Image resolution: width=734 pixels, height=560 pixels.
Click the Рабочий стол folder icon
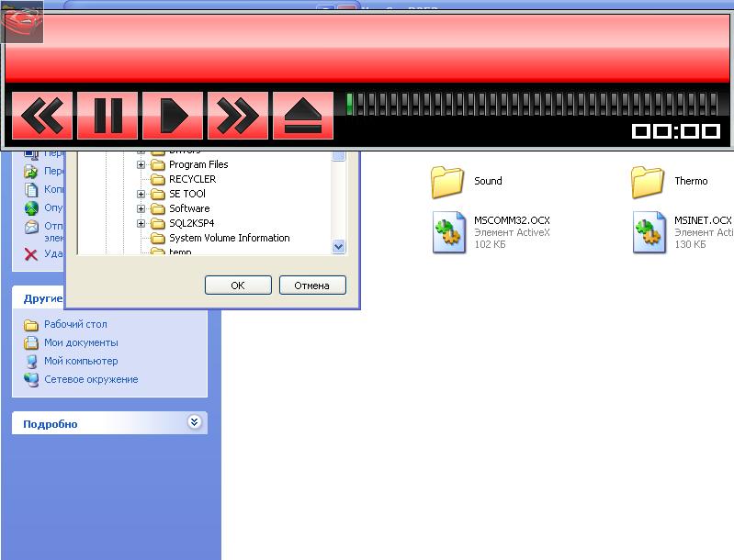[31, 325]
